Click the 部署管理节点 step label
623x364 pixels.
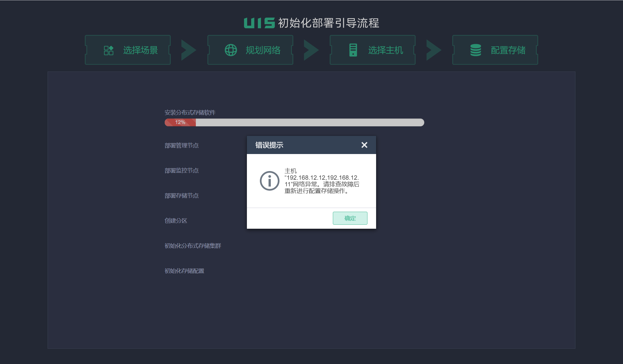pos(181,145)
